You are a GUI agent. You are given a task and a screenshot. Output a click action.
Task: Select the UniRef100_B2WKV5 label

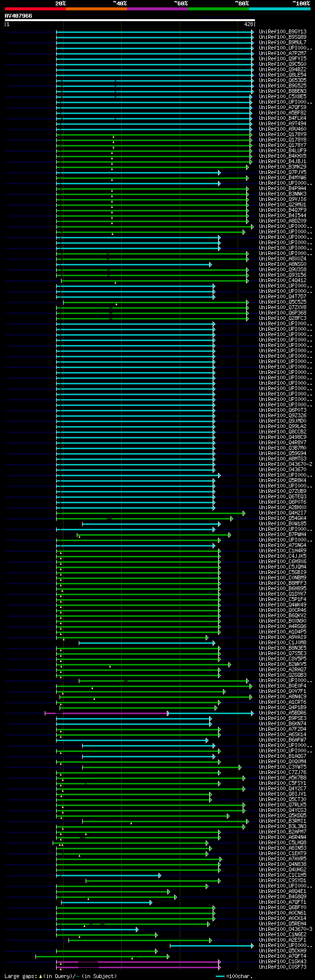click(283, 664)
